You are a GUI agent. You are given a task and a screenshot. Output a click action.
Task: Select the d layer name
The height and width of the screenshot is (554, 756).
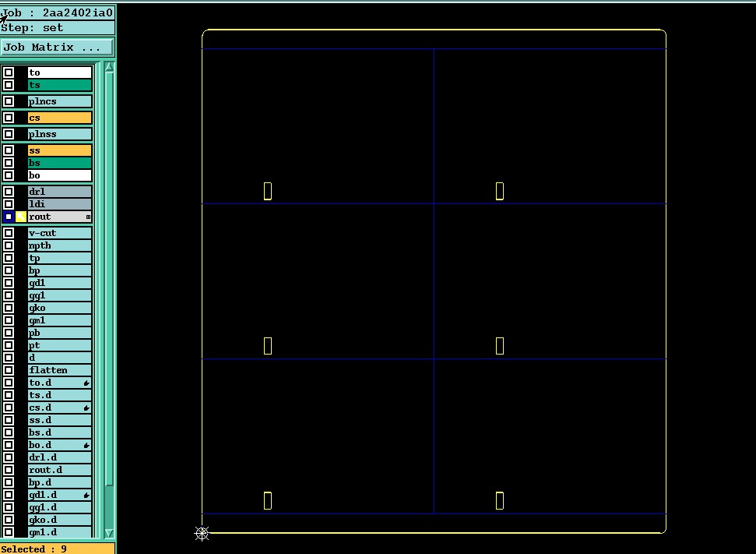(60, 358)
